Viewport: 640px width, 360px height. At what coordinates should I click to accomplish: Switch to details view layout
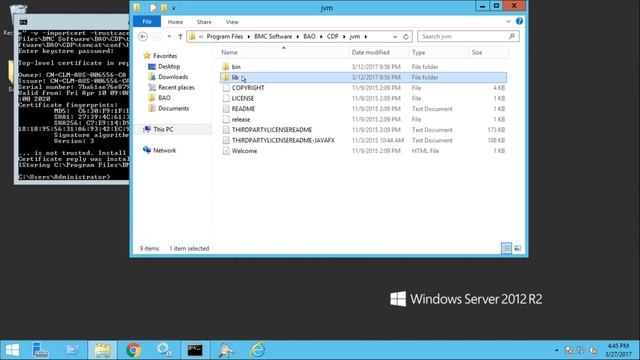507,248
